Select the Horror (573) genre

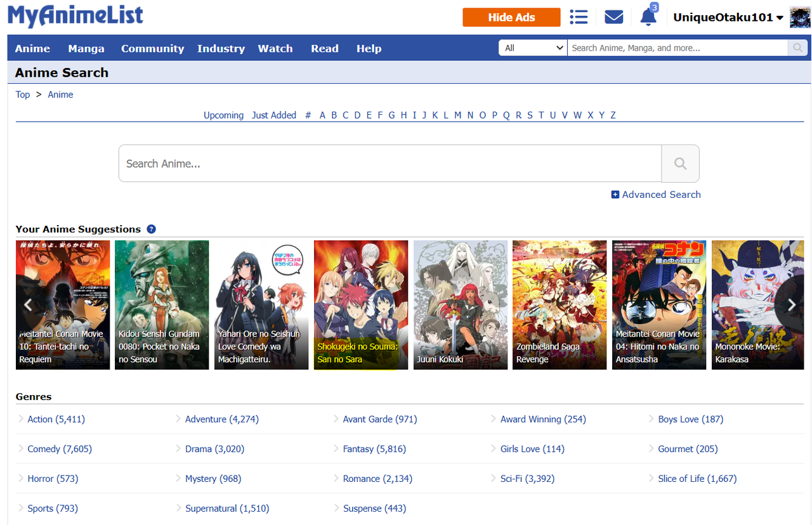click(53, 479)
